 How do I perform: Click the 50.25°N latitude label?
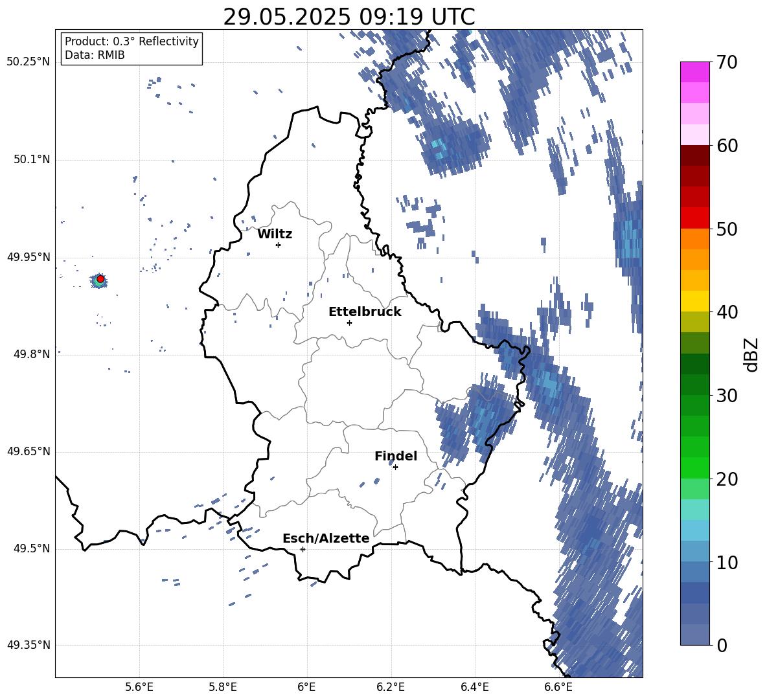[29, 62]
